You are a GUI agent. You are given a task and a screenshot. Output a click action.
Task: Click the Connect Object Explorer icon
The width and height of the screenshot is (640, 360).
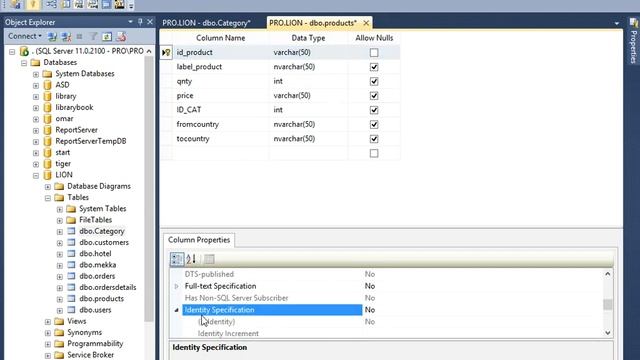click(x=52, y=37)
